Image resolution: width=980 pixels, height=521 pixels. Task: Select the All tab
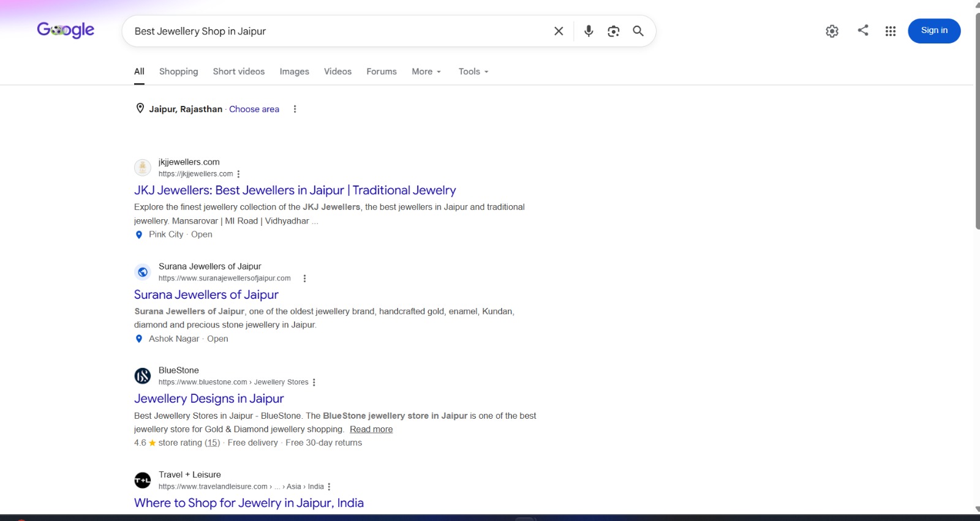coord(139,72)
